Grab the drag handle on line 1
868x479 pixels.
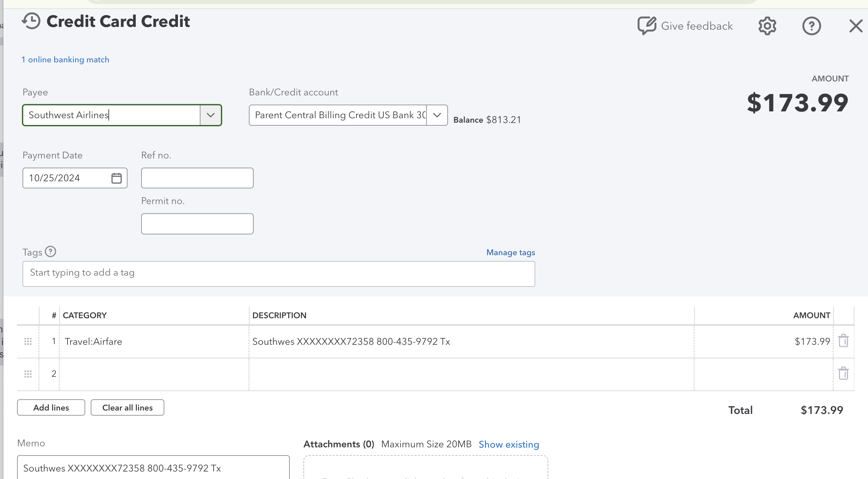pos(28,341)
